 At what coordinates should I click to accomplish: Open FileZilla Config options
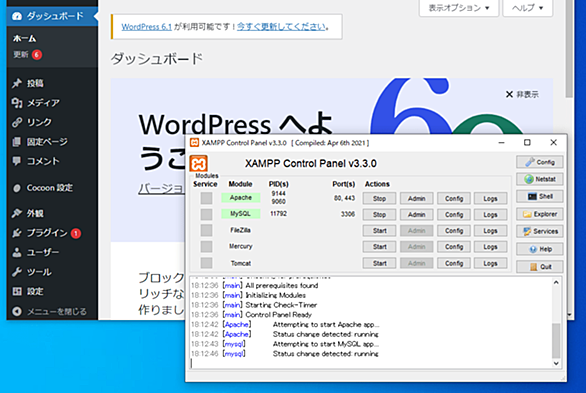click(454, 230)
